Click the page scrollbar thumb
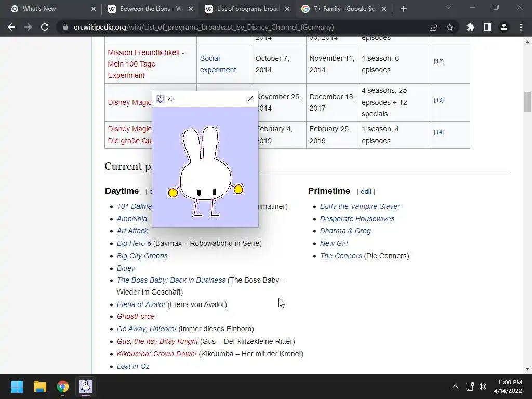Image resolution: width=532 pixels, height=399 pixels. pyautogui.click(x=527, y=102)
